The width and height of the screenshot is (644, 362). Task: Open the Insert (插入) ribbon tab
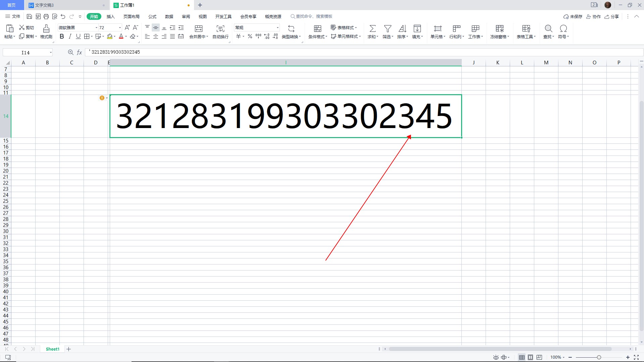(x=110, y=16)
